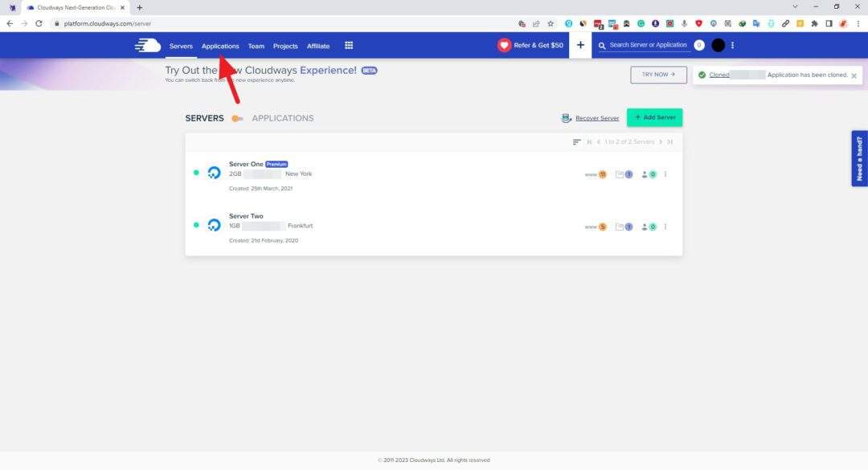Click the DigitalOcean logo for Server Two
This screenshot has width=868, height=470.
(215, 225)
